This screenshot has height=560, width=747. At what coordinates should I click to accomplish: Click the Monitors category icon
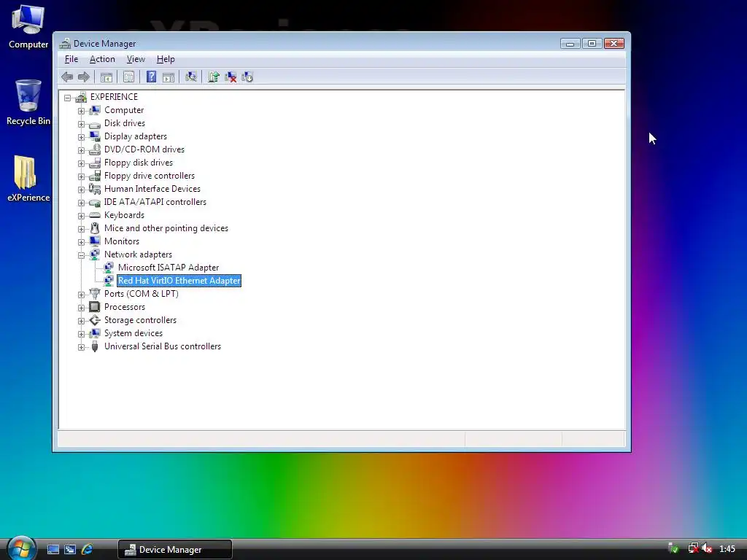pos(95,241)
